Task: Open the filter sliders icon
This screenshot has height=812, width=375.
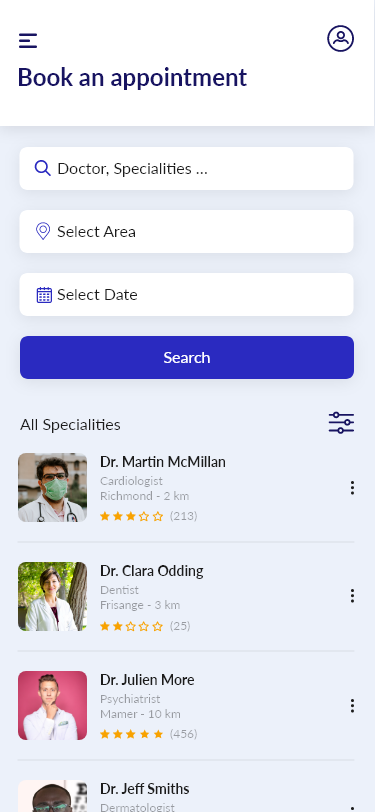Action: [341, 423]
